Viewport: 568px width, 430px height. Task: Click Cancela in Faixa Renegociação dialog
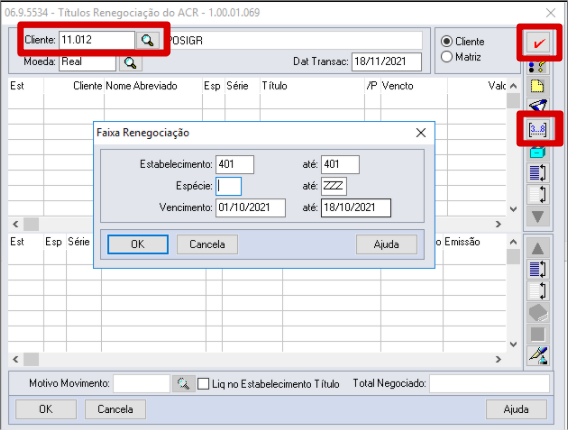point(207,244)
